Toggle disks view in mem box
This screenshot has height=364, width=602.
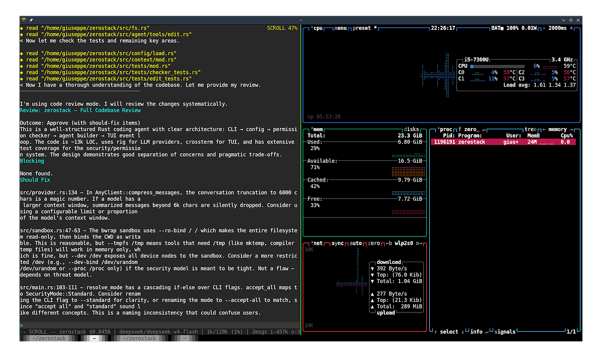411,130
